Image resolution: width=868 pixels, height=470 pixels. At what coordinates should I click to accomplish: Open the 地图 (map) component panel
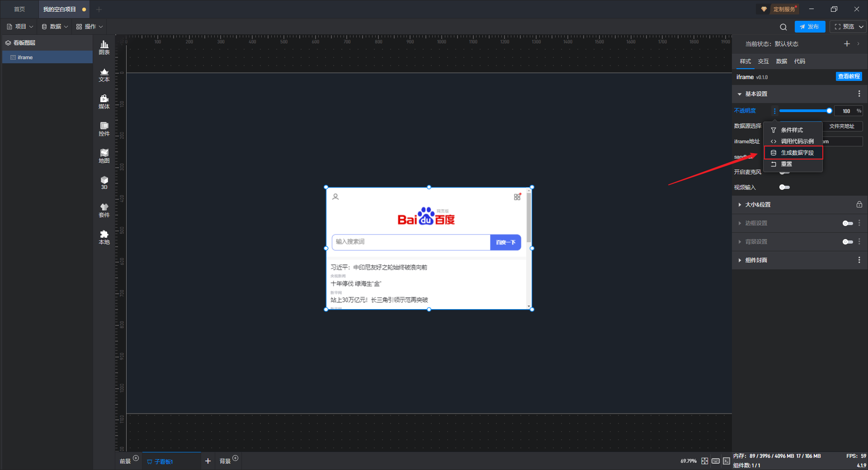104,156
